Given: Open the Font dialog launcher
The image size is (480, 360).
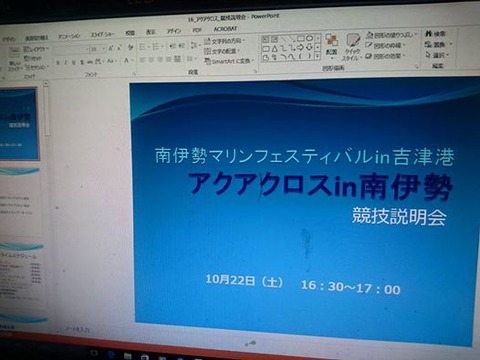Looking at the screenshot, I should point(134,73).
